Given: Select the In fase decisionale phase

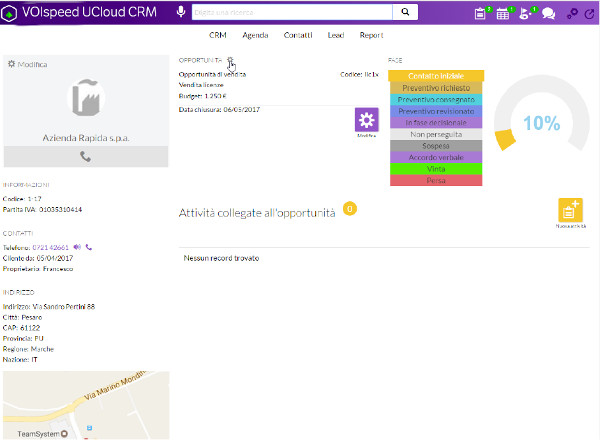Looking at the screenshot, I should [436, 123].
